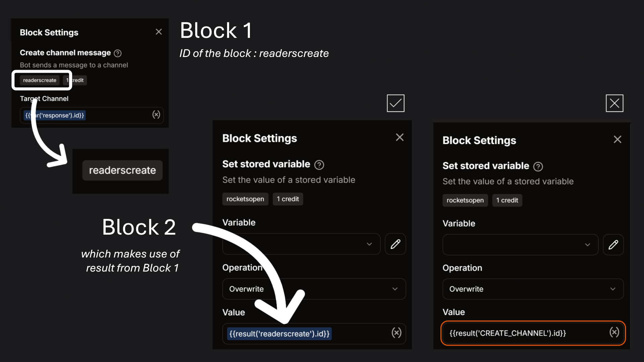The height and width of the screenshot is (362, 644).
Task: Click variable icon in readerscreate Value field
Action: click(396, 333)
